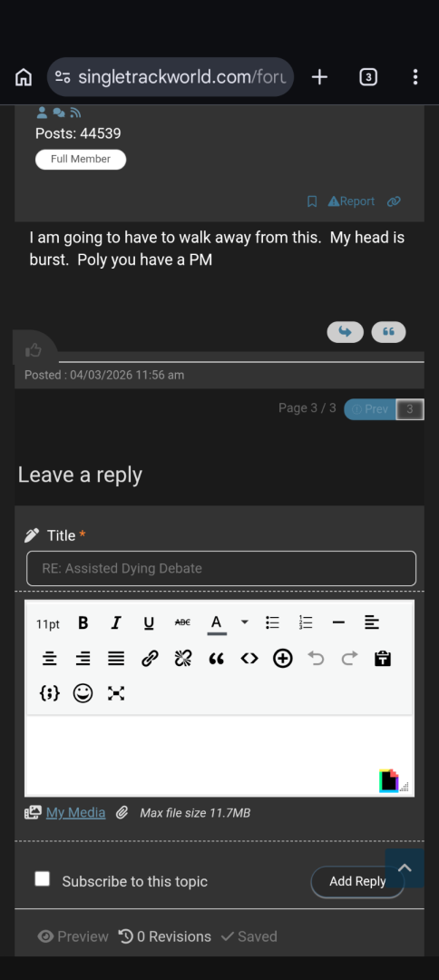The height and width of the screenshot is (980, 439).
Task: Expand the text color dropdown arrow
Action: [x=245, y=622]
